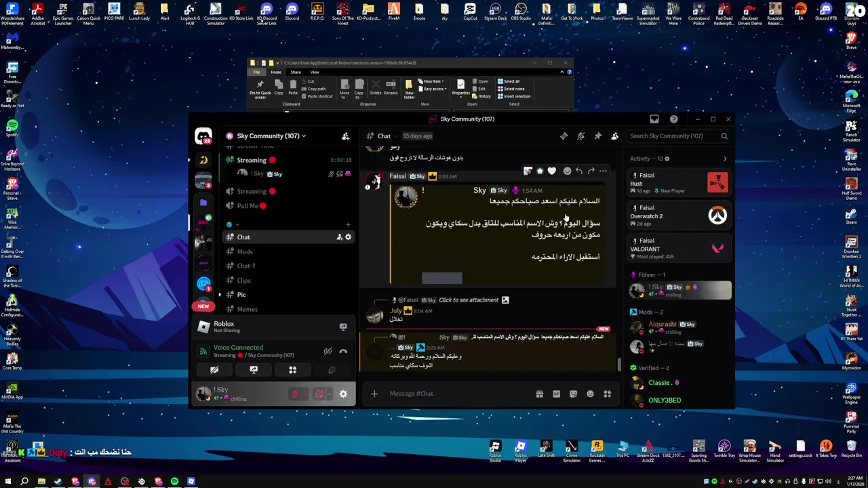Add a channel with category plus icon

pos(348,224)
